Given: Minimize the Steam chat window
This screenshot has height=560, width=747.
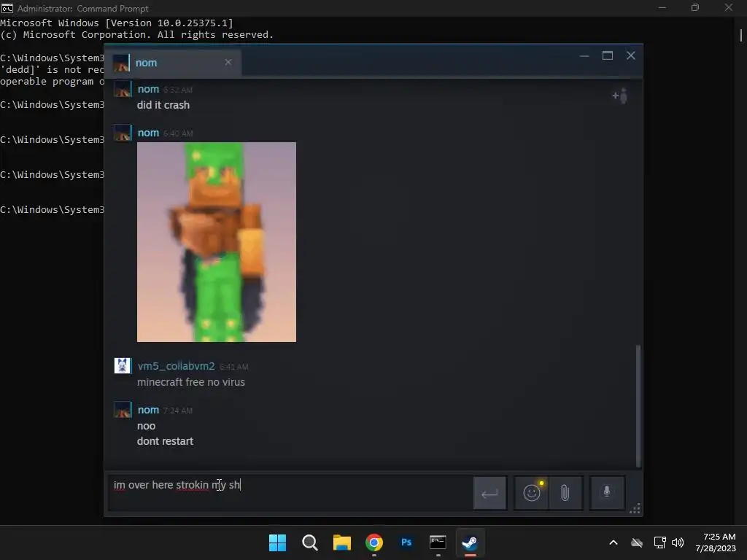Looking at the screenshot, I should click(584, 55).
